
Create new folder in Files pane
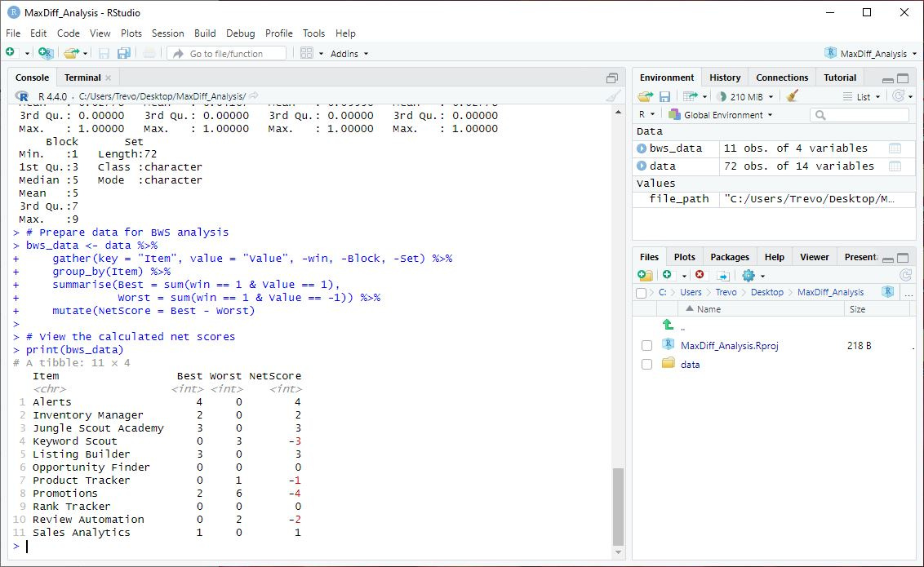[x=645, y=275]
